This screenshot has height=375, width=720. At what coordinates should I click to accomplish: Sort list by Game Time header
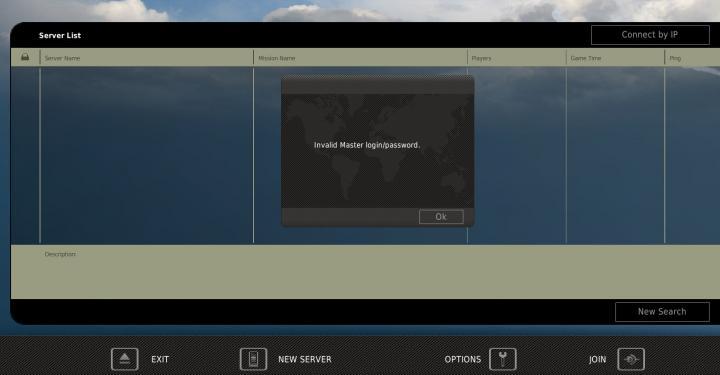point(586,58)
